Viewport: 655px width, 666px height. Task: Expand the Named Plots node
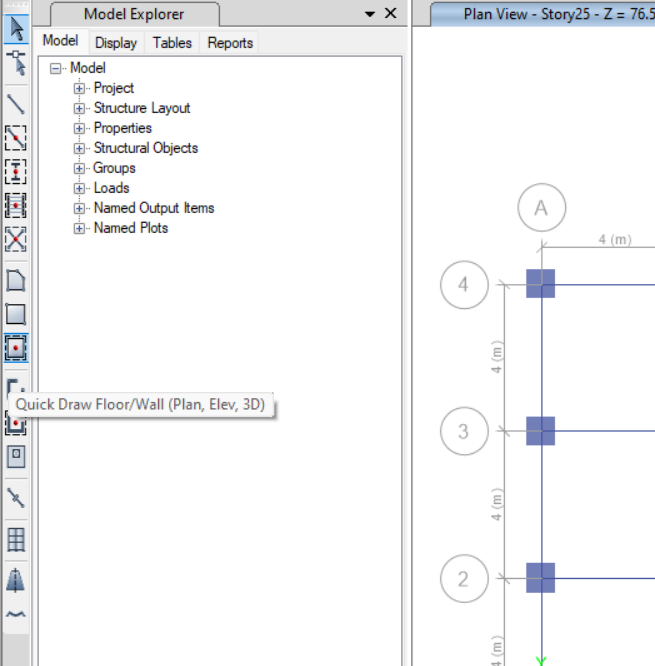pos(79,228)
